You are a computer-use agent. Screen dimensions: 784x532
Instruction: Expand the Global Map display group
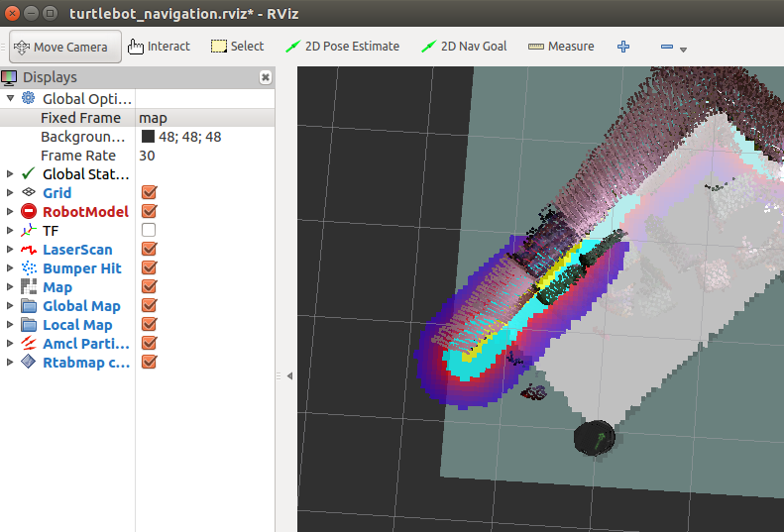(10, 306)
